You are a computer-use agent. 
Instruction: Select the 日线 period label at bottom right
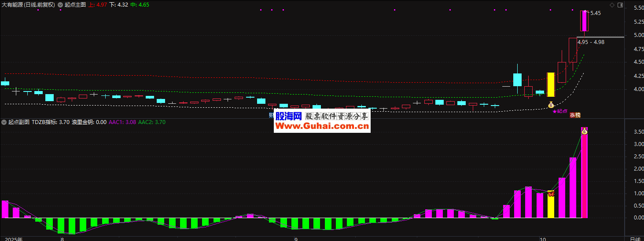[x=635, y=239]
